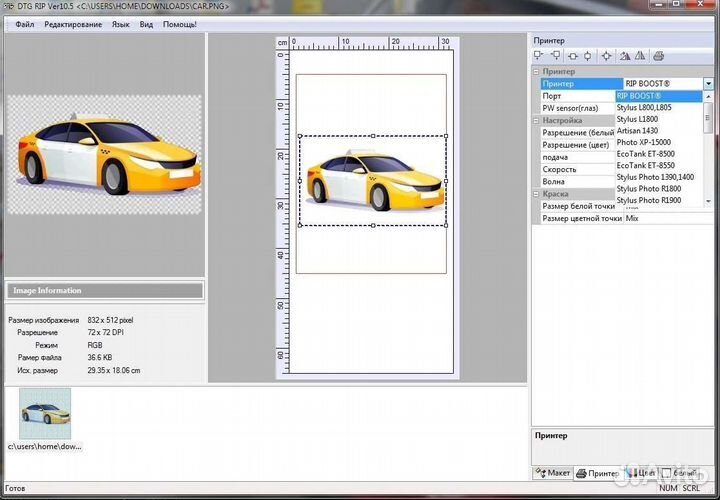The width and height of the screenshot is (720, 500).
Task: Click the vertical centering icon
Action: click(588, 56)
